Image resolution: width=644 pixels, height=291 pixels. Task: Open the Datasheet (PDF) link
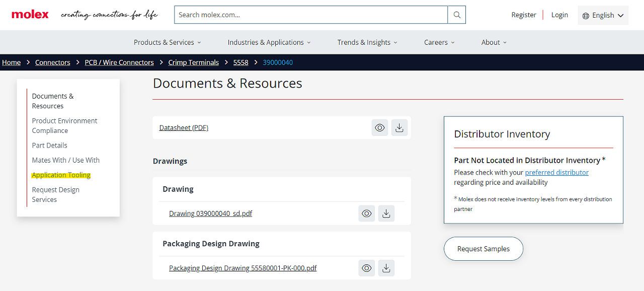pos(184,128)
